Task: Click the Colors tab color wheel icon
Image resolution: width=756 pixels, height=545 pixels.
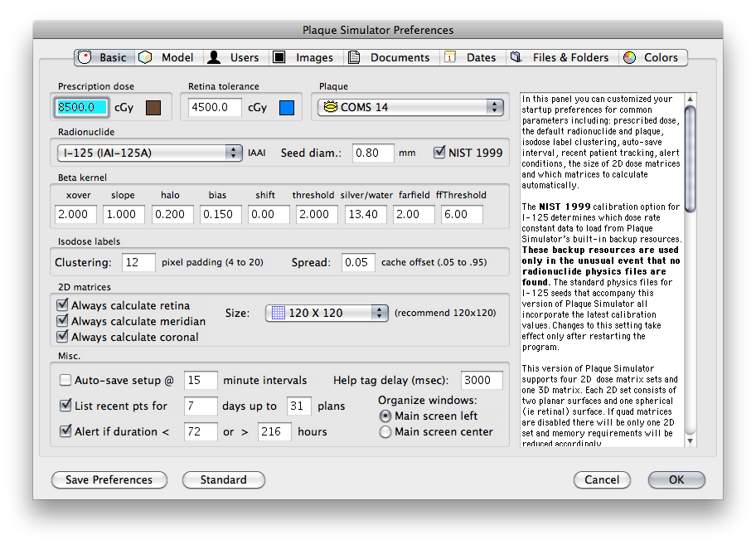Action: (x=630, y=57)
